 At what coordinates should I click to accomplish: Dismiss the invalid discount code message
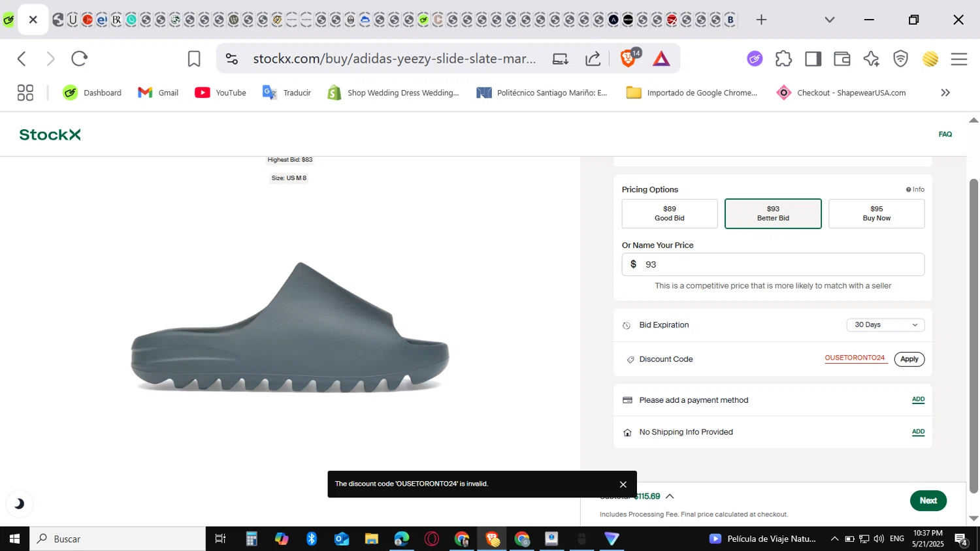tap(623, 484)
